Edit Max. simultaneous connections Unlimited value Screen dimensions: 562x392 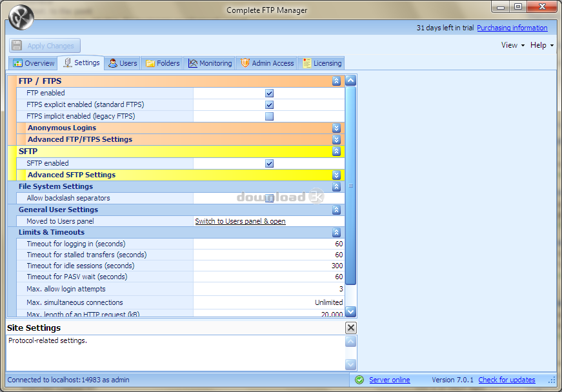[269, 302]
